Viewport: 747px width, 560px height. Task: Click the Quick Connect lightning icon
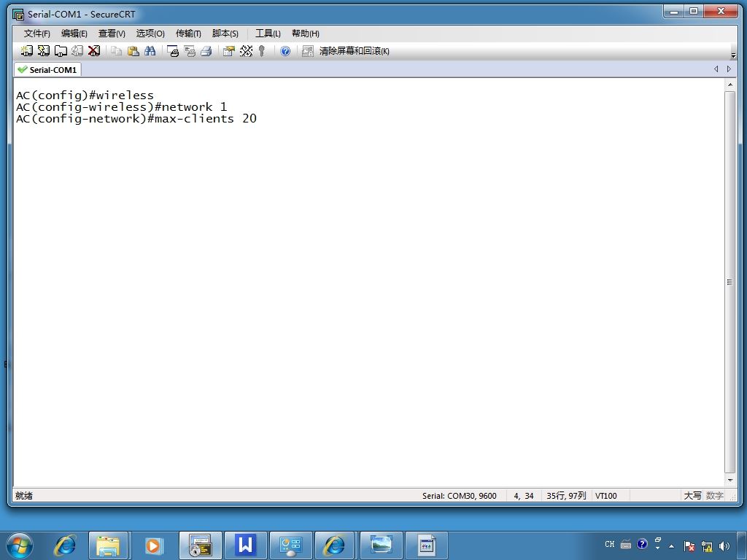click(43, 51)
